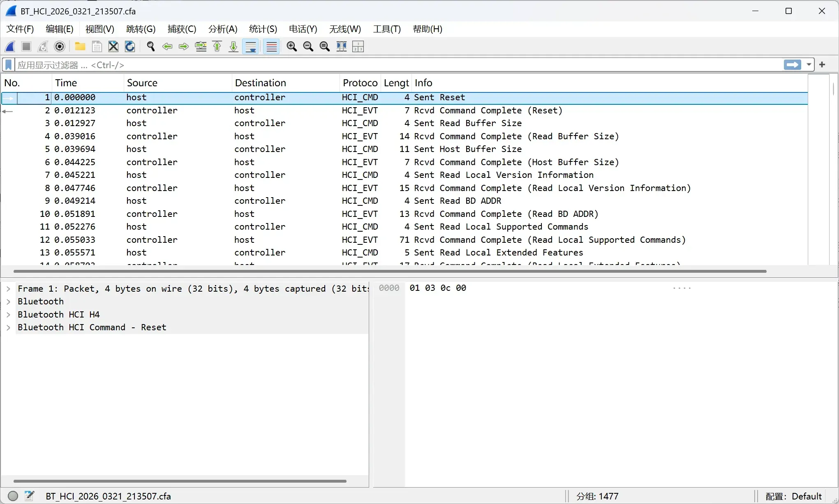Screen dimensions: 839x504
Task: Select packet 9 Sent Read BD ADDR
Action: (404, 201)
